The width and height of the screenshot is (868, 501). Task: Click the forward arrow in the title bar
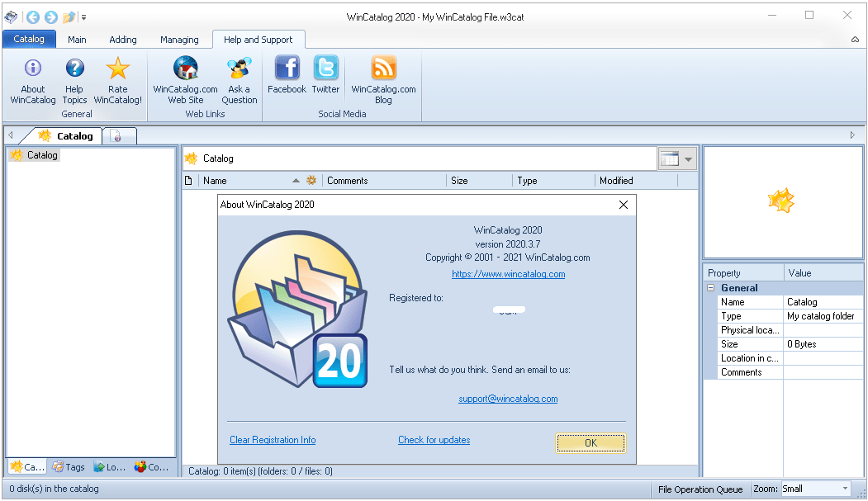pyautogui.click(x=51, y=17)
